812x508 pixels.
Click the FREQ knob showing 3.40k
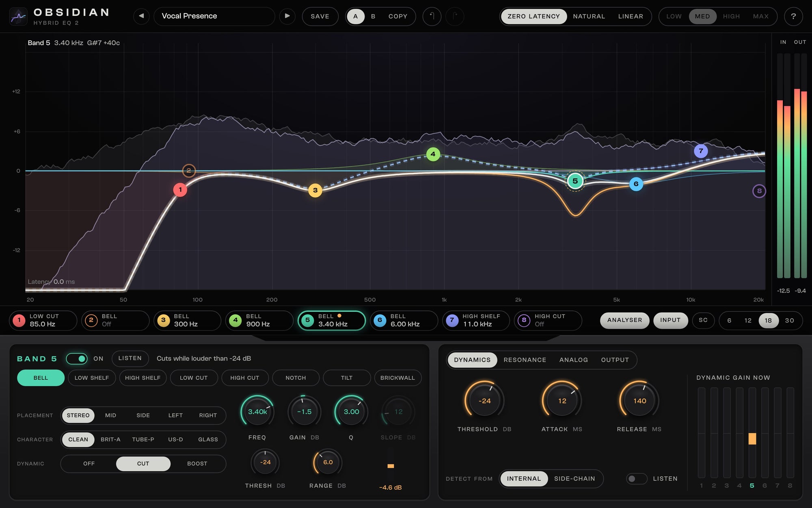[257, 412]
